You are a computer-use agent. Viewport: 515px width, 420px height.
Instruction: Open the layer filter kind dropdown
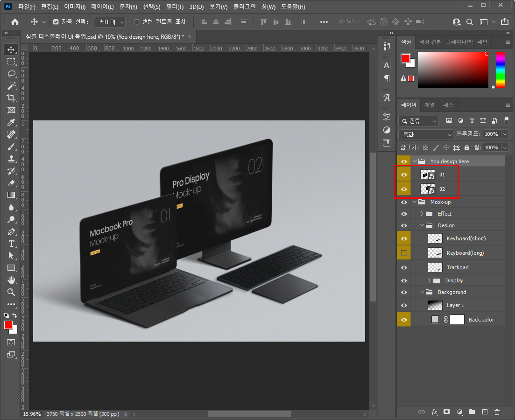(418, 121)
